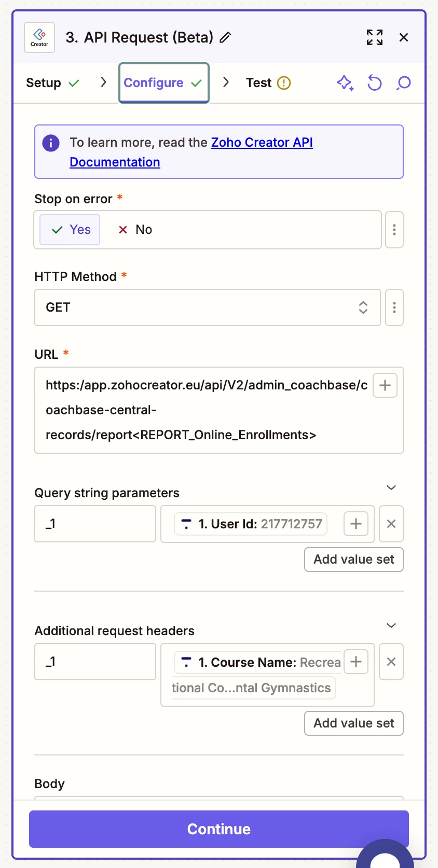Open the HTTP Method GET dropdown
The height and width of the screenshot is (868, 438).
[x=208, y=307]
